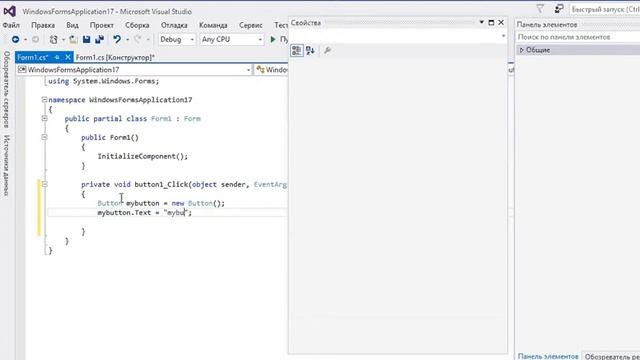Click the InitializeComponent(); code line
The width and height of the screenshot is (640, 360).
pyautogui.click(x=142, y=156)
